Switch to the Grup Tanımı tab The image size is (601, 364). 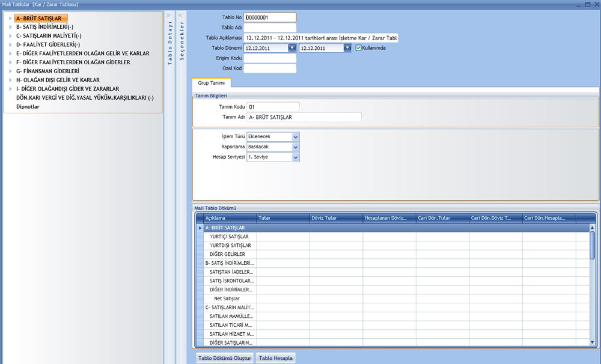(x=211, y=83)
